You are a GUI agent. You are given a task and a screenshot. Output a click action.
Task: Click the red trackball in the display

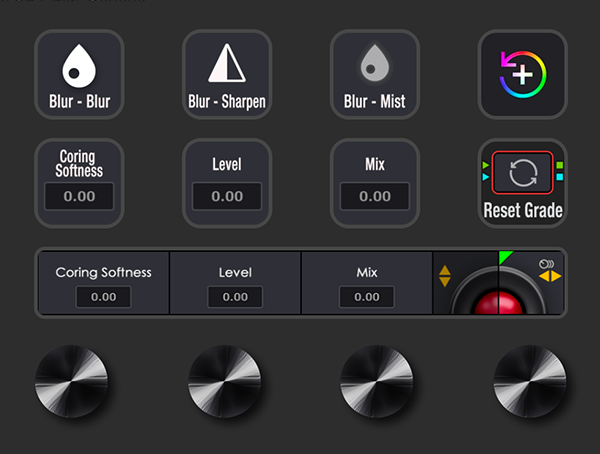tap(498, 302)
